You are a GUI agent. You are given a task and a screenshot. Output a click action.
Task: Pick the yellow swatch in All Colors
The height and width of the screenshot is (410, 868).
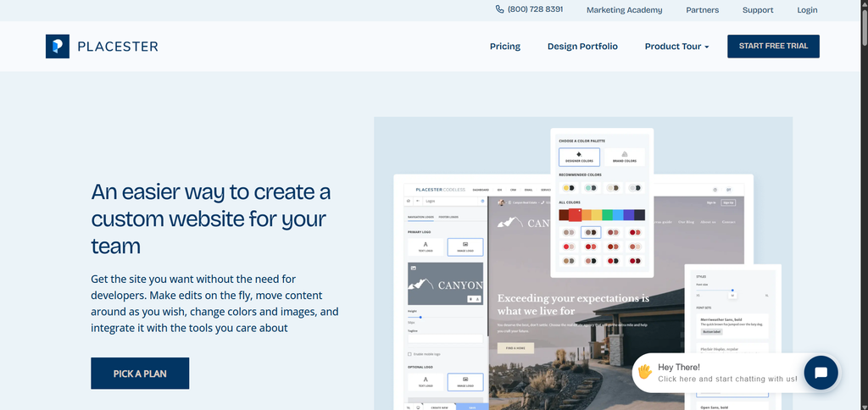click(x=596, y=215)
